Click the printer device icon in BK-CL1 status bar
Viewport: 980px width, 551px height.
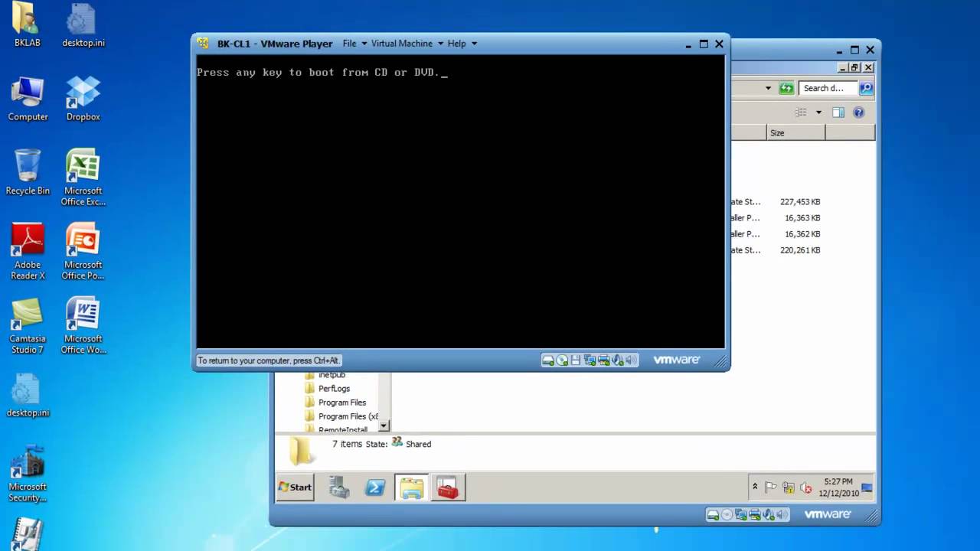(x=603, y=360)
